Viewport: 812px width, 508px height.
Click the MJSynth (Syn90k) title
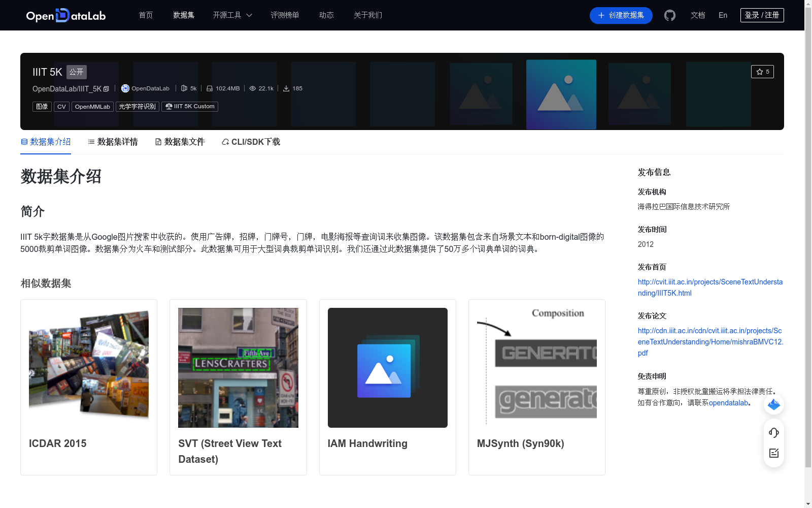pos(521,443)
